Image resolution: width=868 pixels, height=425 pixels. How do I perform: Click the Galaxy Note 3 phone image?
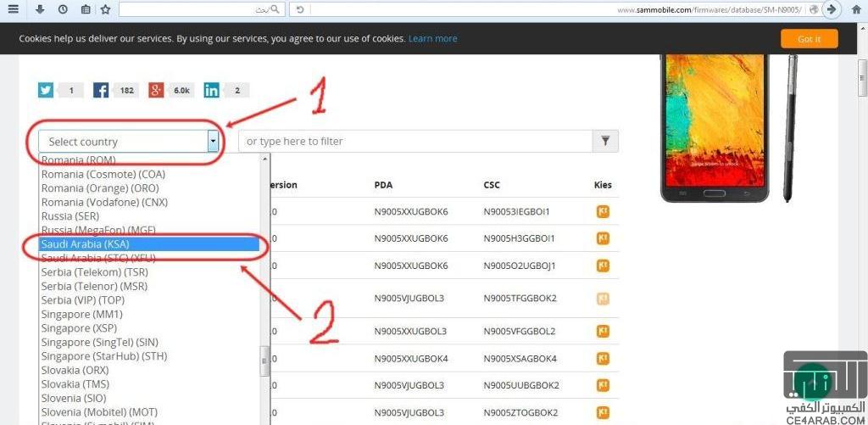pos(715,127)
